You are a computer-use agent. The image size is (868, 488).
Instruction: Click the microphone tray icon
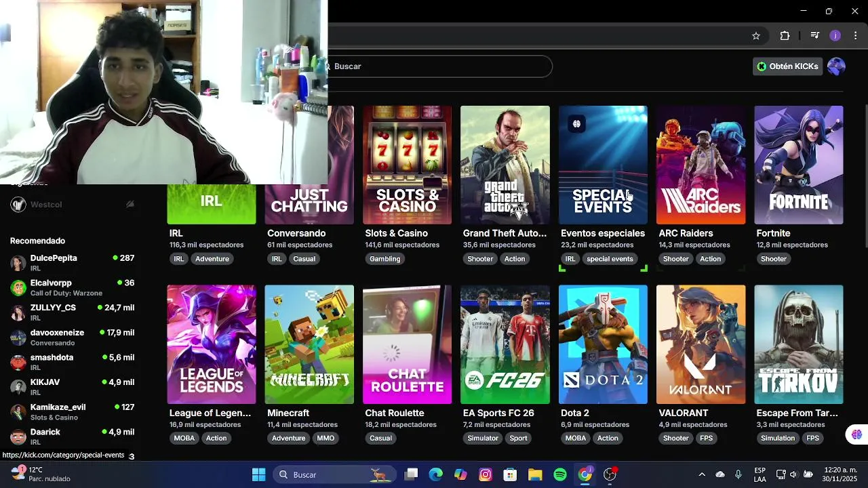click(738, 474)
